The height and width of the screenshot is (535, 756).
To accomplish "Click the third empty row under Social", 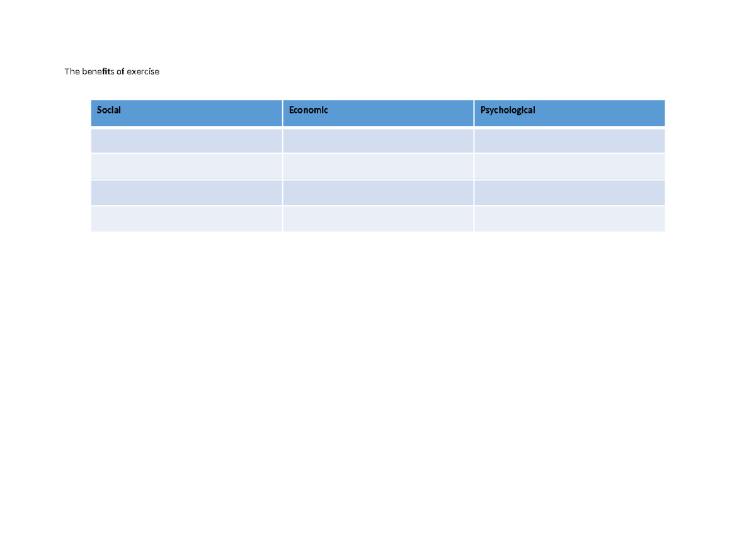I will pyautogui.click(x=186, y=193).
